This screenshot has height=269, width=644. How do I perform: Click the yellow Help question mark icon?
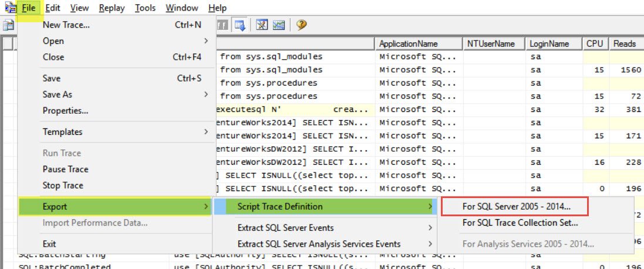pos(301,25)
